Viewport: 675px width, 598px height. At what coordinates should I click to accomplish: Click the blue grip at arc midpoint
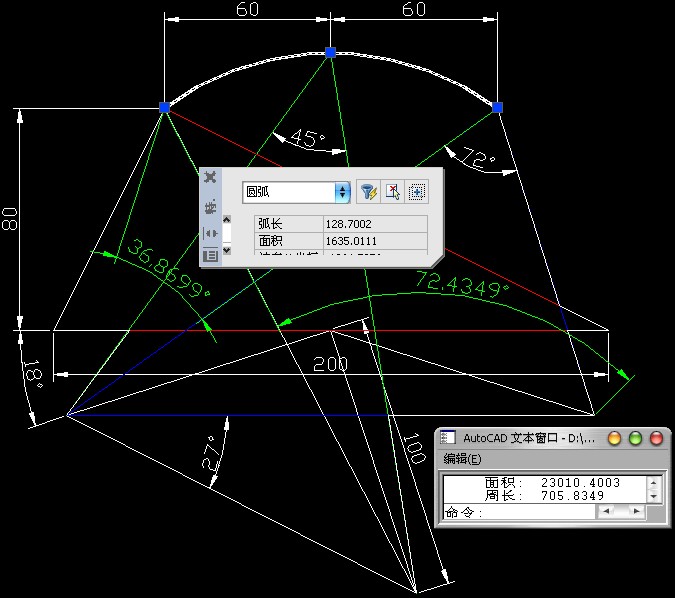click(330, 53)
